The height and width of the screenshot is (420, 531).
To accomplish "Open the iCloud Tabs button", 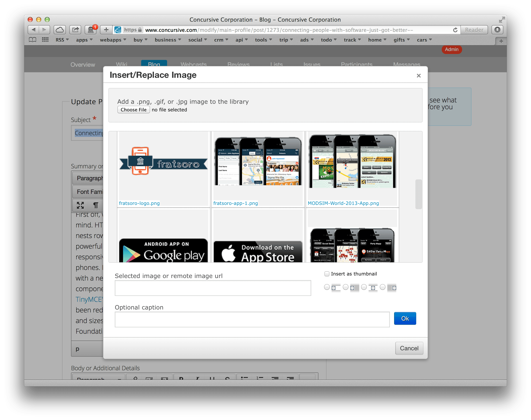I will tap(60, 30).
